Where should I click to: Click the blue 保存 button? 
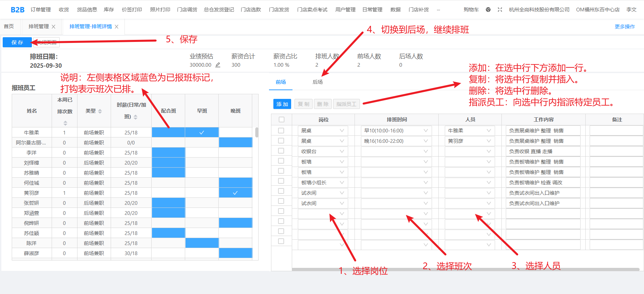(17, 43)
